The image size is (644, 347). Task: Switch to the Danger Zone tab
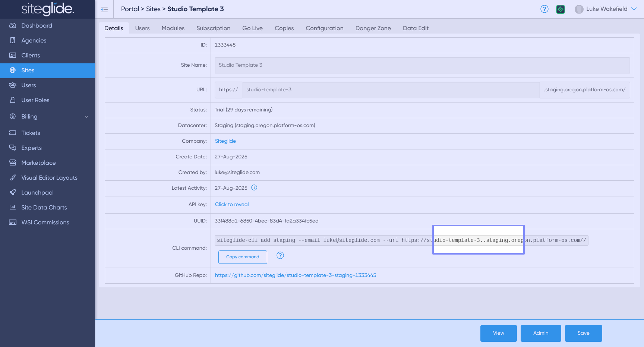click(373, 28)
